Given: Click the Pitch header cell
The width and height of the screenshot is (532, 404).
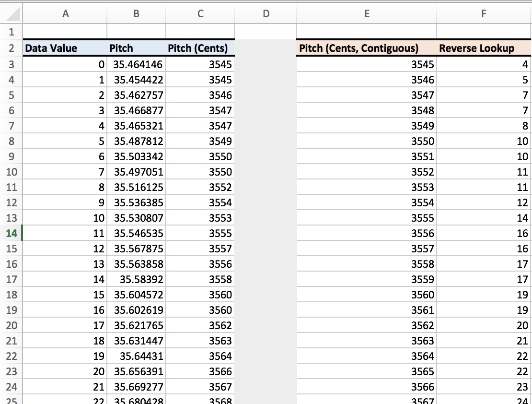Looking at the screenshot, I should pos(136,48).
